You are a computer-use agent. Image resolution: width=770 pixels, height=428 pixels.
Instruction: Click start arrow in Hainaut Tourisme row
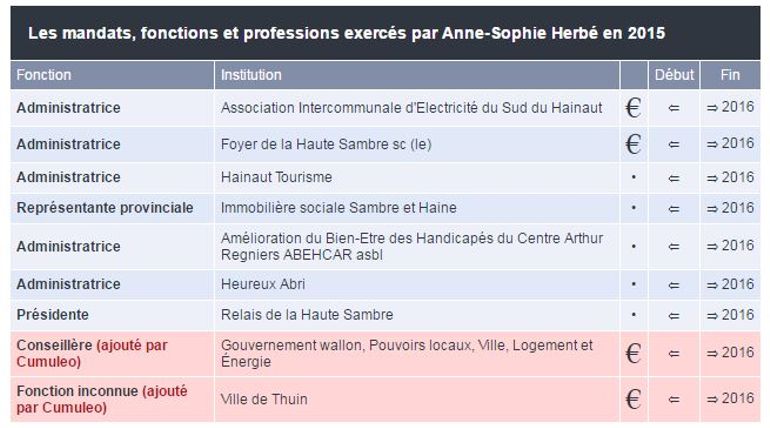[x=674, y=177]
